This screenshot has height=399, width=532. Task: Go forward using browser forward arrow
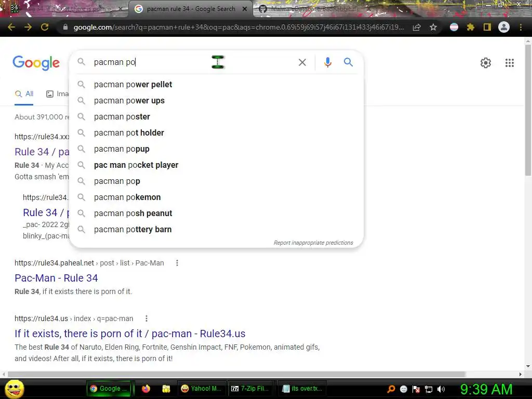pos(28,27)
